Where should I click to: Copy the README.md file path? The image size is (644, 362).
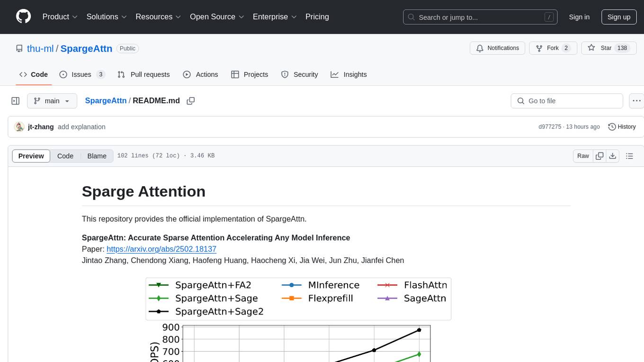point(191,101)
